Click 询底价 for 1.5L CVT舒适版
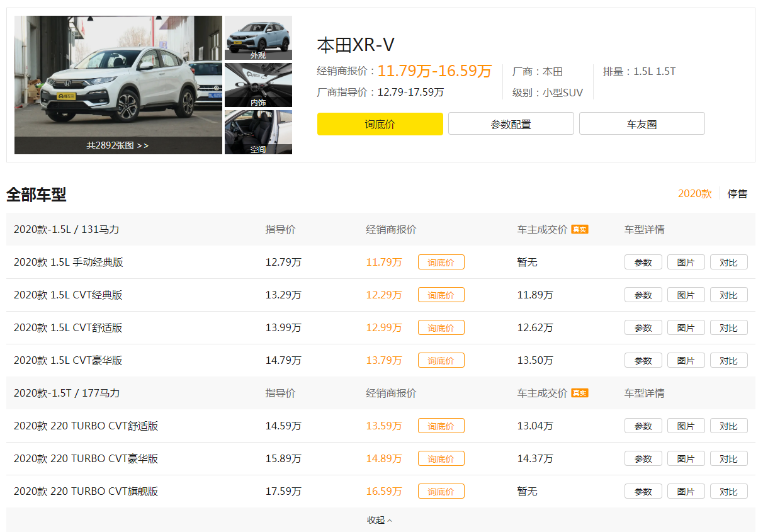The width and height of the screenshot is (763, 532). tap(441, 327)
